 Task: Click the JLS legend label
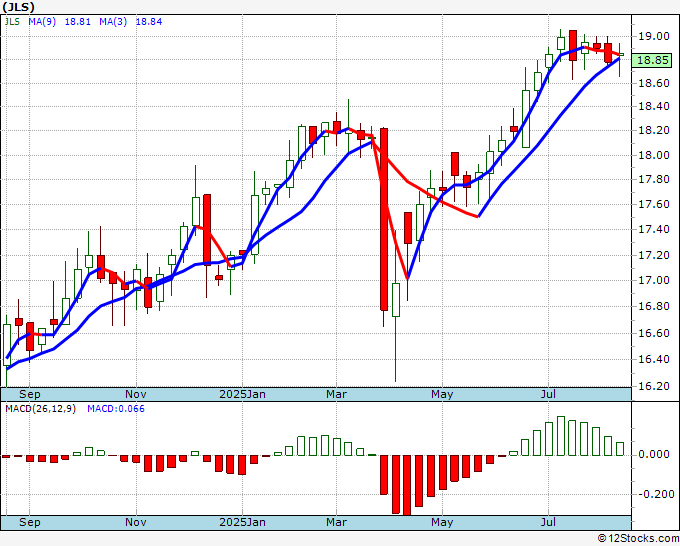click(x=12, y=21)
